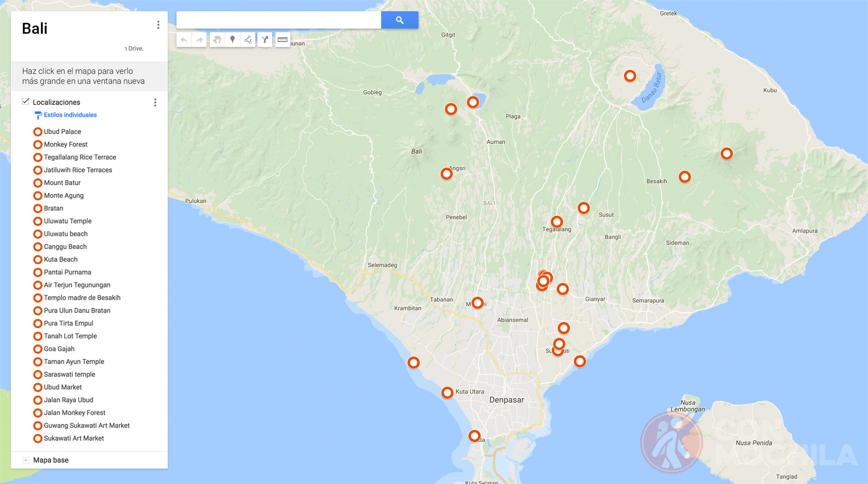The height and width of the screenshot is (484, 868).
Task: Click the Bali map title
Action: 34,28
